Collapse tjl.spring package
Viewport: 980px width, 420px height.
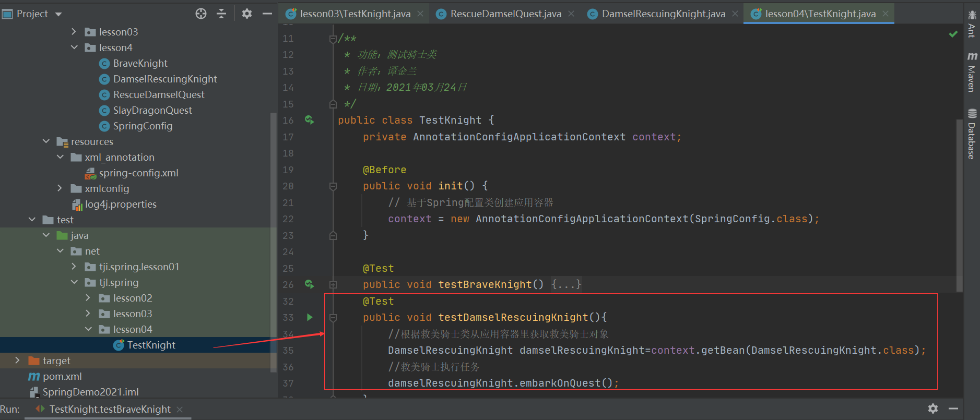(x=74, y=282)
